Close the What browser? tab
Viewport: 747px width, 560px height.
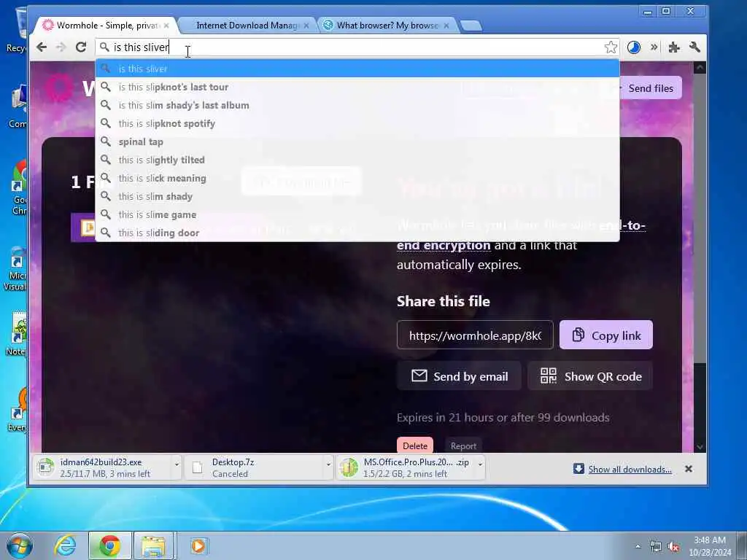[446, 26]
